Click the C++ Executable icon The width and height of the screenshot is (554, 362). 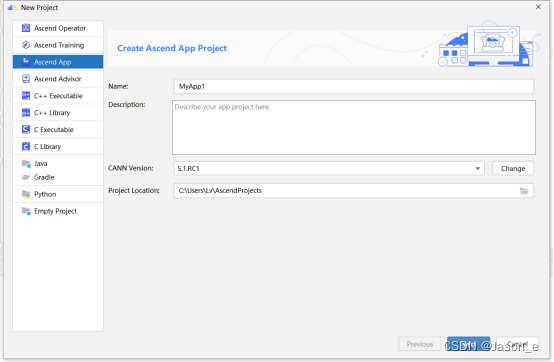point(26,96)
